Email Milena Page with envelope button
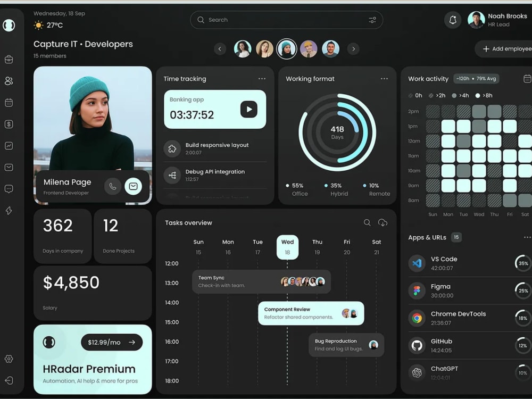The width and height of the screenshot is (532, 399). click(x=133, y=186)
